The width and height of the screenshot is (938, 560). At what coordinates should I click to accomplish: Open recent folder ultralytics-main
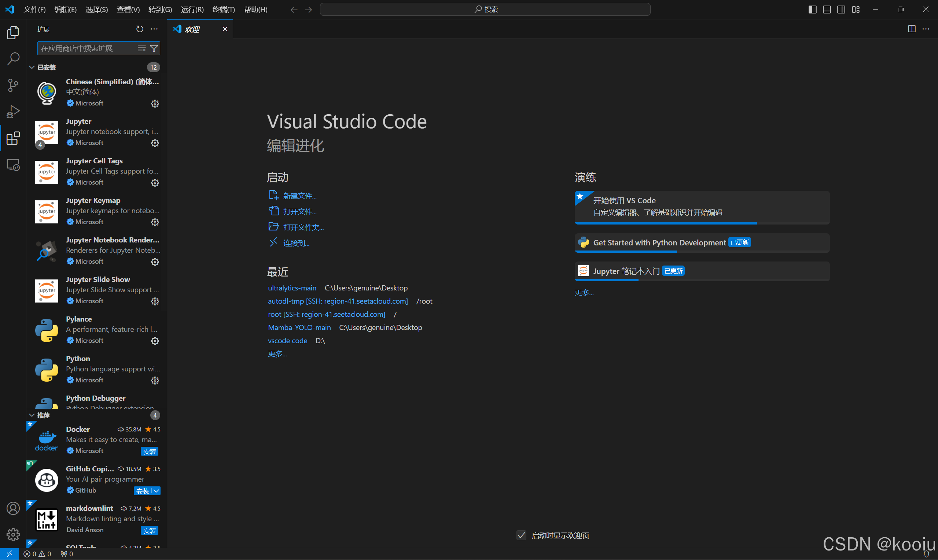pyautogui.click(x=292, y=288)
